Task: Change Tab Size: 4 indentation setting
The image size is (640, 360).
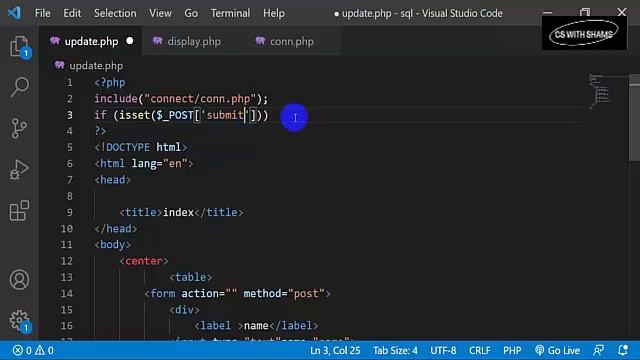Action: coord(395,350)
